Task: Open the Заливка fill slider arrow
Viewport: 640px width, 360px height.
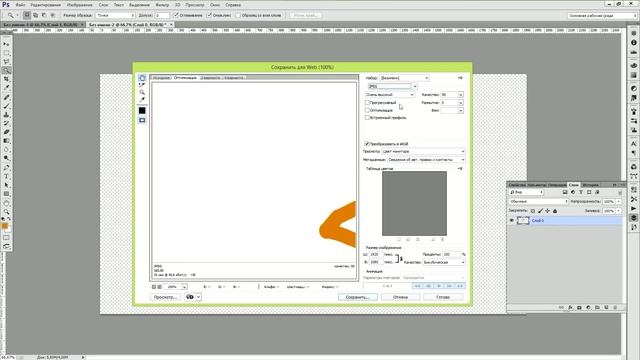Action: coord(619,211)
